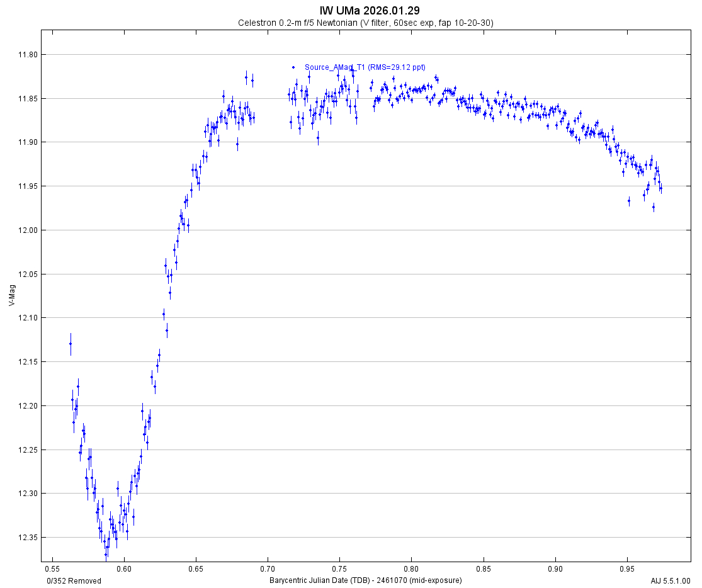Viewport: 702px width, 588px height.
Task: Click the last data point at the right end
Action: pyautogui.click(x=660, y=188)
